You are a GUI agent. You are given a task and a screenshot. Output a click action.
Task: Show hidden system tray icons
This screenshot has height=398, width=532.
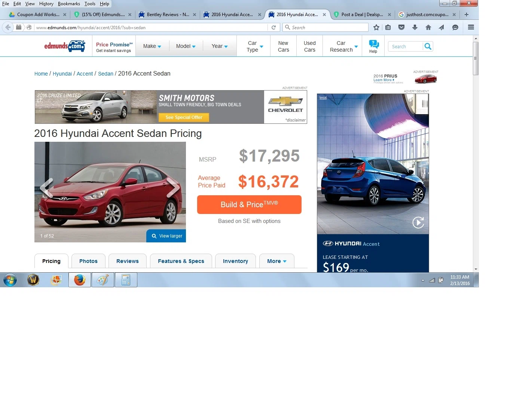click(x=423, y=280)
